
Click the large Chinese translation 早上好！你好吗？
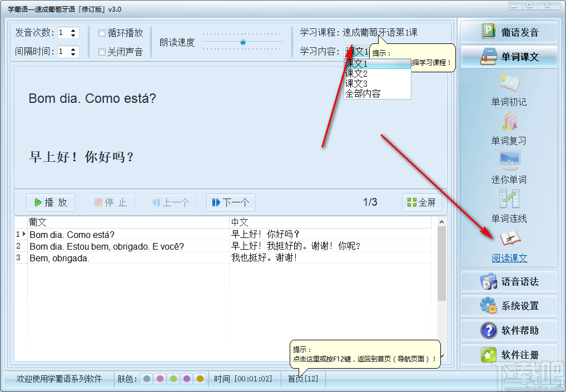click(x=82, y=157)
